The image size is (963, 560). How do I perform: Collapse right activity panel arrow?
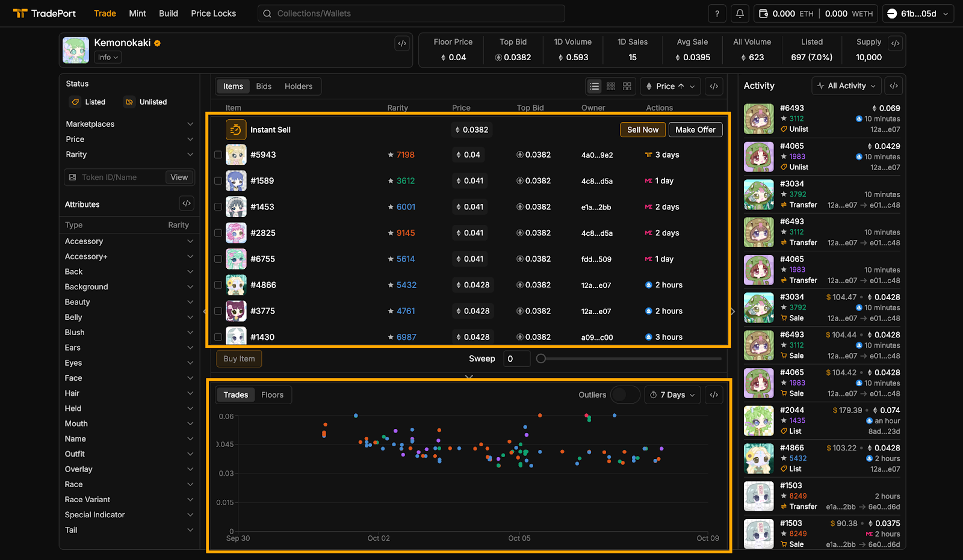732,311
